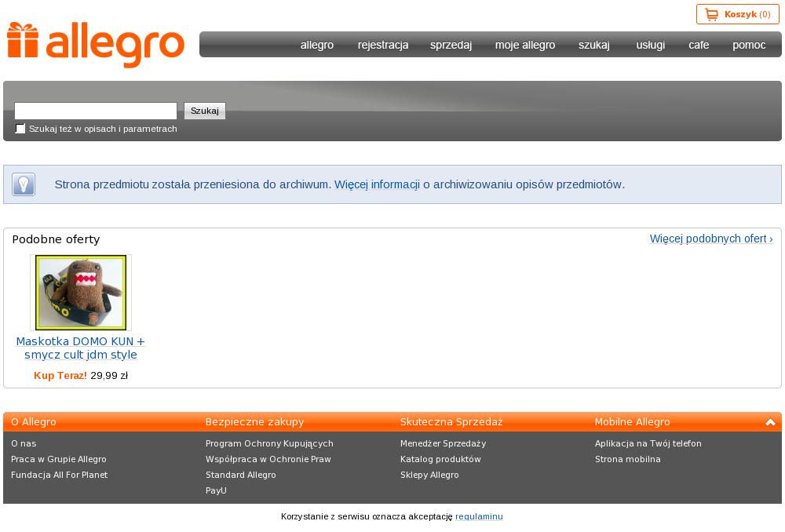785x532 pixels.
Task: Open the Maskotka DOMO KUN offer link
Action: coord(80,348)
